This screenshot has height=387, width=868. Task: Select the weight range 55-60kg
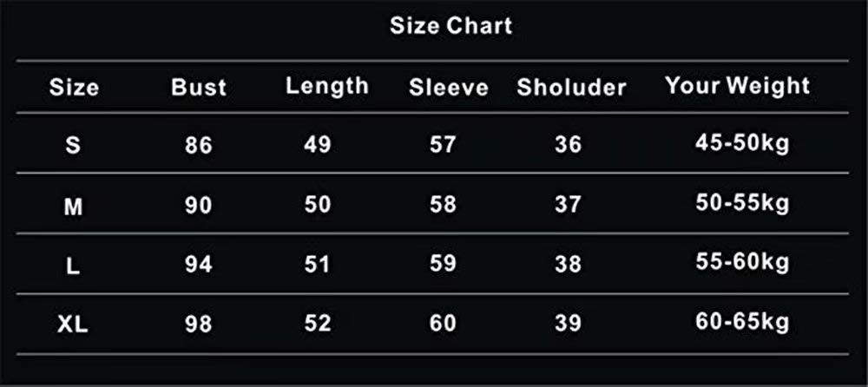pyautogui.click(x=742, y=263)
